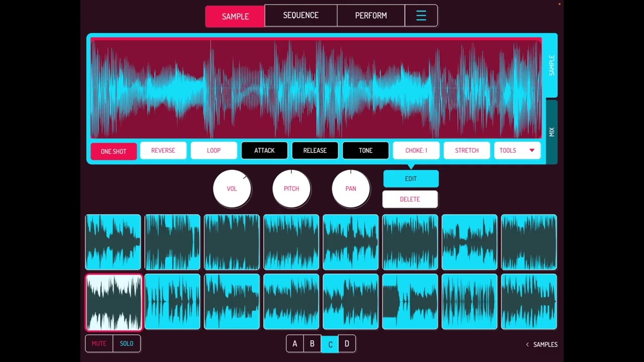Select the ATTACK envelope control
Image resolution: width=644 pixels, height=362 pixels.
[265, 150]
